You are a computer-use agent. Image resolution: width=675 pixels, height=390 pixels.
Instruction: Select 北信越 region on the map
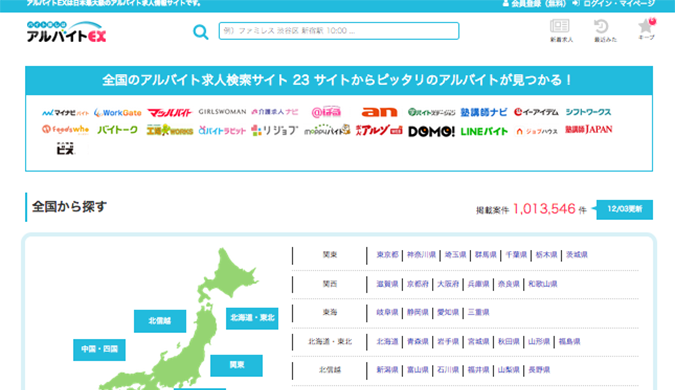[x=160, y=321]
